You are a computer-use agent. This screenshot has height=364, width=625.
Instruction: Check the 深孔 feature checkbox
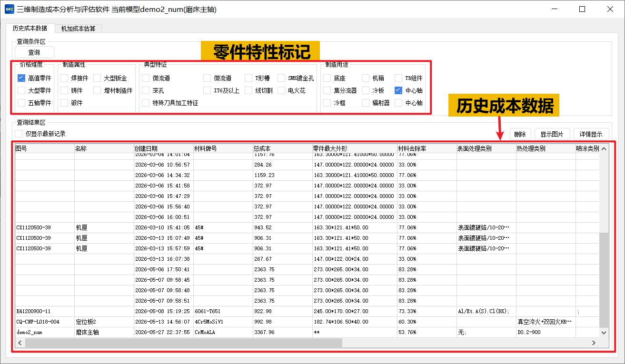click(146, 90)
